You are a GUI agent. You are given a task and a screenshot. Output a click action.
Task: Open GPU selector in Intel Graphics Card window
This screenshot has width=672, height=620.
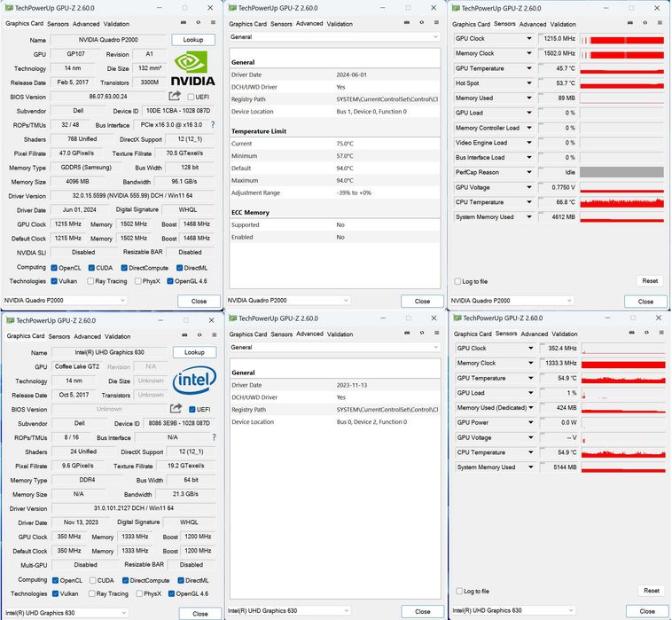[x=66, y=613]
